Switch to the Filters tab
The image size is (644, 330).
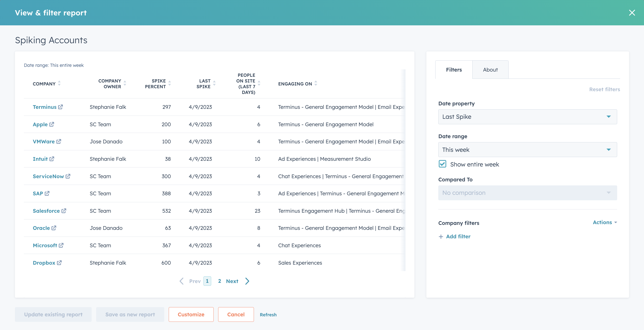coord(454,70)
